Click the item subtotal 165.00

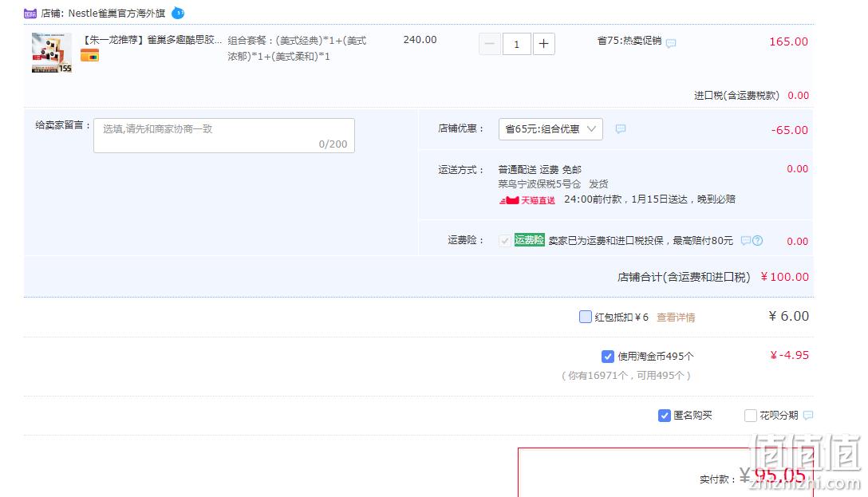click(x=789, y=41)
